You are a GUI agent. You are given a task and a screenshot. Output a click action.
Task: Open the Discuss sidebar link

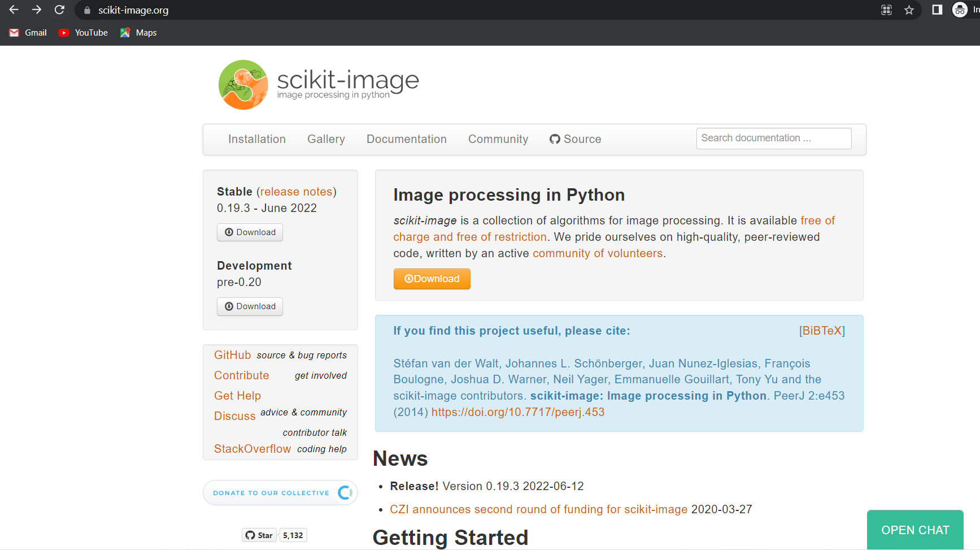point(234,416)
